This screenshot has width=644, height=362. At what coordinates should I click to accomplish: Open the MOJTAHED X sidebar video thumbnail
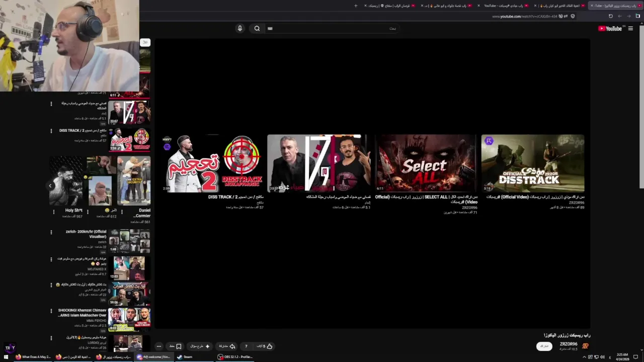(129, 268)
